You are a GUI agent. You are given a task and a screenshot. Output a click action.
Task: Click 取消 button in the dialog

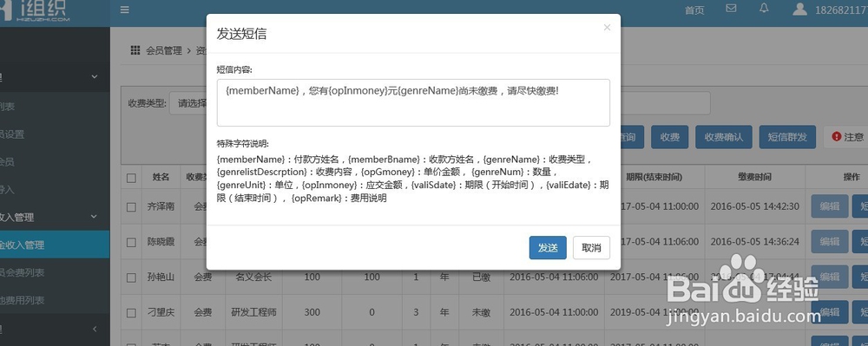click(x=591, y=248)
